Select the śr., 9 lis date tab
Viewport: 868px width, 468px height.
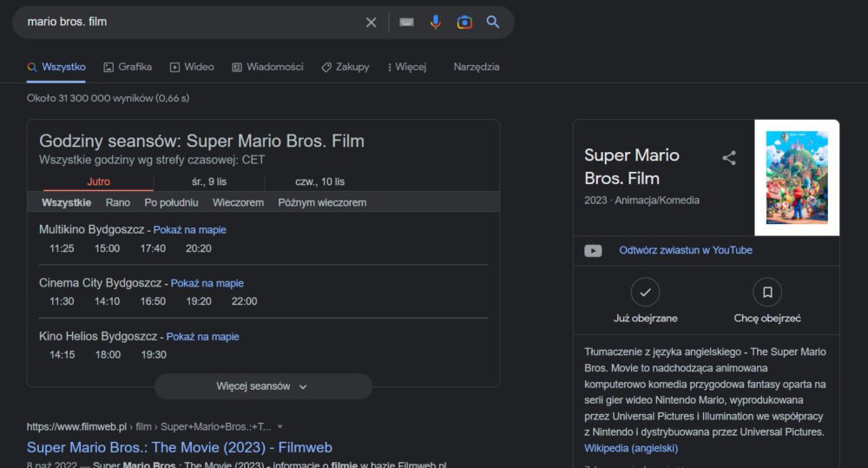tap(208, 181)
